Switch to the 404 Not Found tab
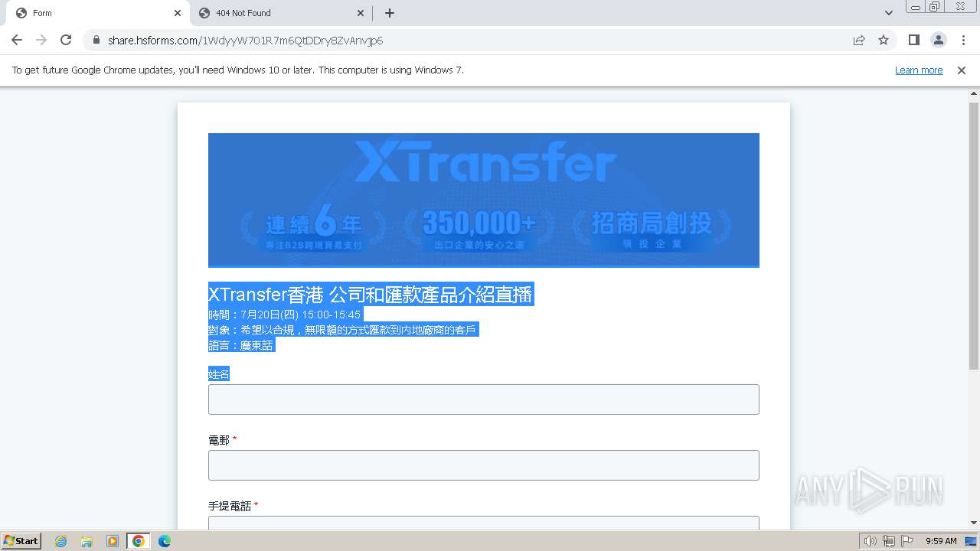The height and width of the screenshot is (551, 980). 280,13
